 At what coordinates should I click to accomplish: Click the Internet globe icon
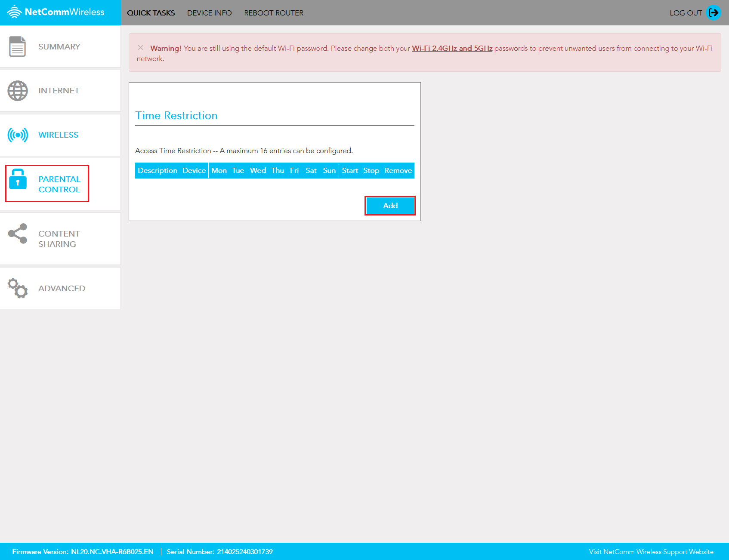coord(17,90)
